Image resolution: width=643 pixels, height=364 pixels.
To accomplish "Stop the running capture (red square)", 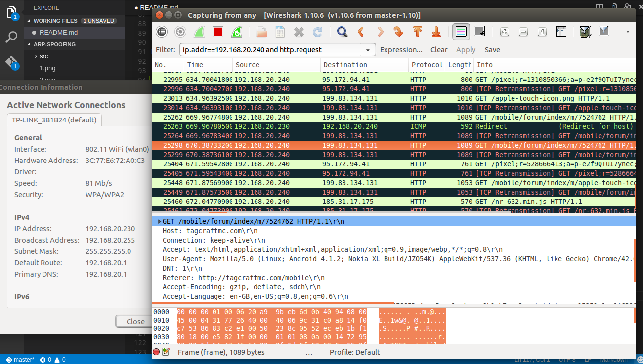I will point(218,32).
